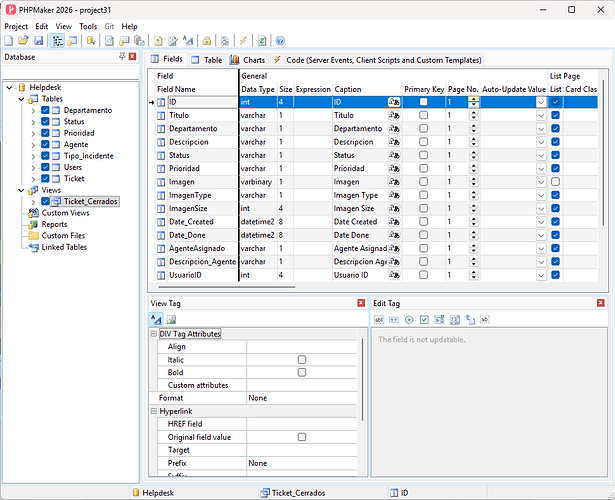This screenshot has height=500, width=615.
Task: Choose the select list edit tag icon
Action: point(439,320)
